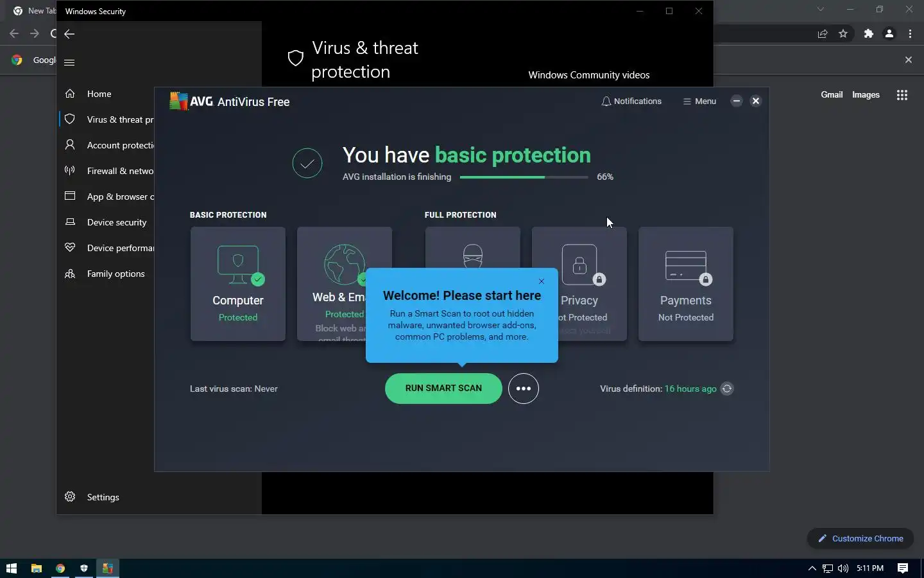Click Customize Chrome button

tap(860, 539)
